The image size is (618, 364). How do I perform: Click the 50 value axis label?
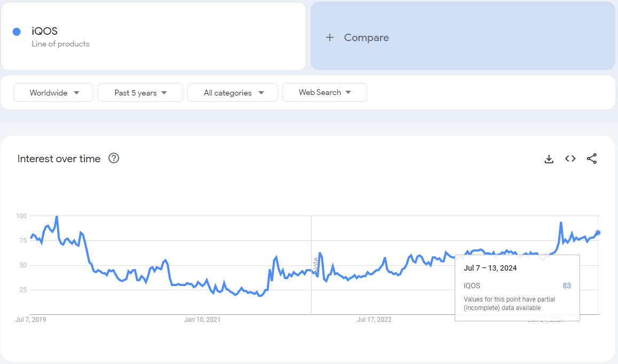click(23, 265)
